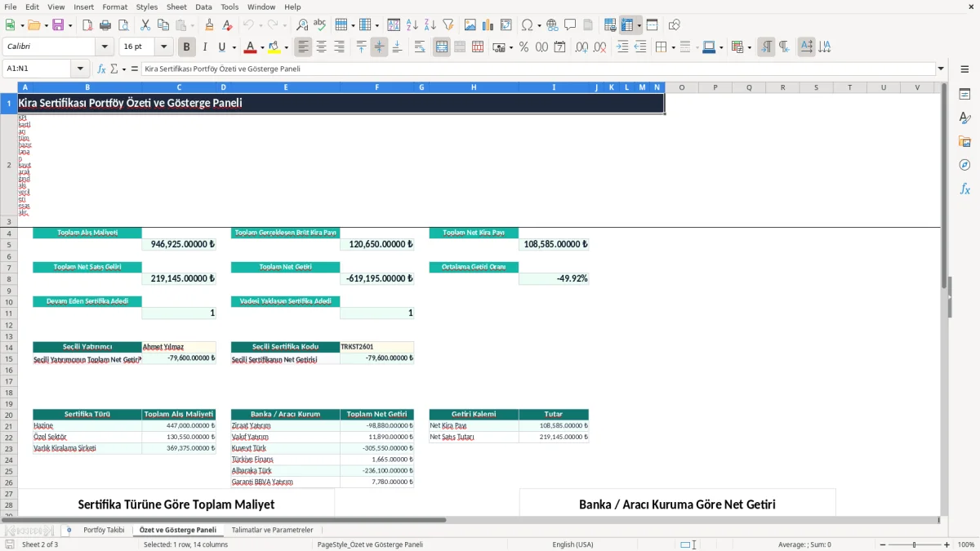The height and width of the screenshot is (551, 980).
Task: Expand the font color dropdown arrow
Action: click(x=262, y=47)
